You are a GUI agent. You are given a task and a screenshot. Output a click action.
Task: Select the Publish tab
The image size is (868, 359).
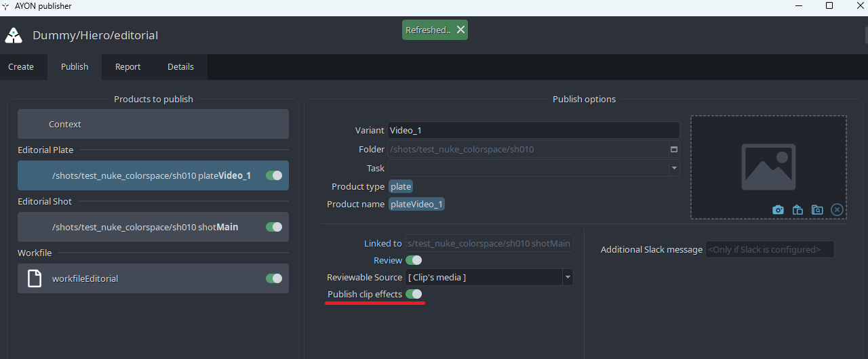[75, 67]
